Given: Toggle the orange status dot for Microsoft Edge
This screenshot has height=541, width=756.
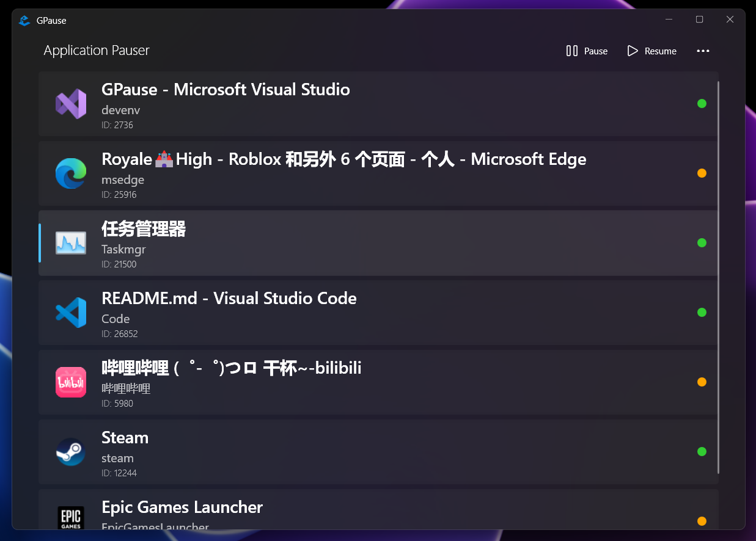Looking at the screenshot, I should (x=702, y=173).
